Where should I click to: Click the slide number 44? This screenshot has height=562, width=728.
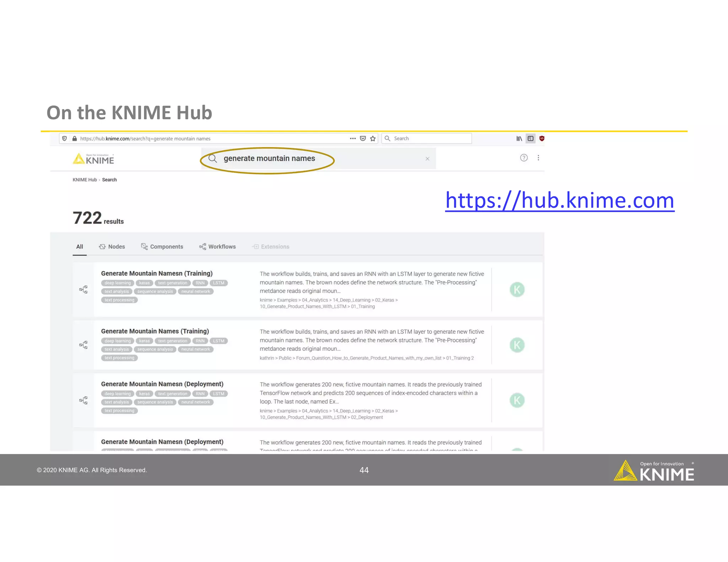(364, 470)
